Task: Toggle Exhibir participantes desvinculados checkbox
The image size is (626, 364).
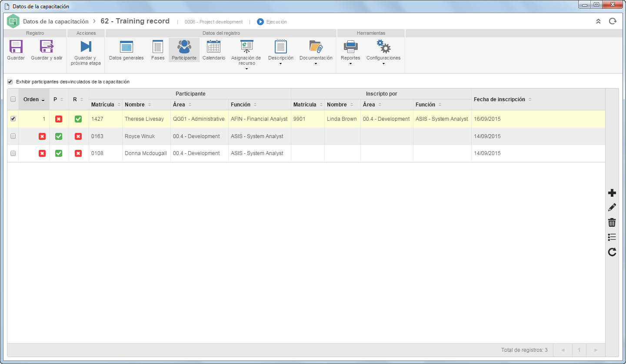Action: [x=10, y=82]
